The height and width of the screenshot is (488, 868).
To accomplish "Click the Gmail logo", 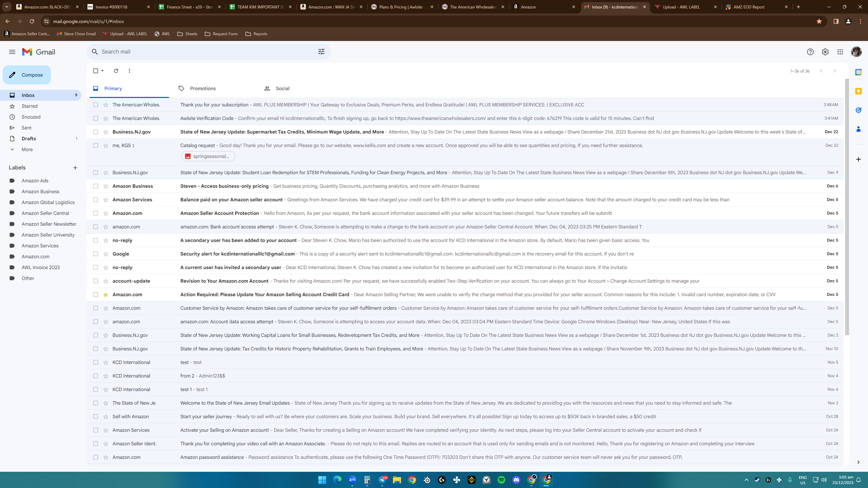I will point(39,52).
